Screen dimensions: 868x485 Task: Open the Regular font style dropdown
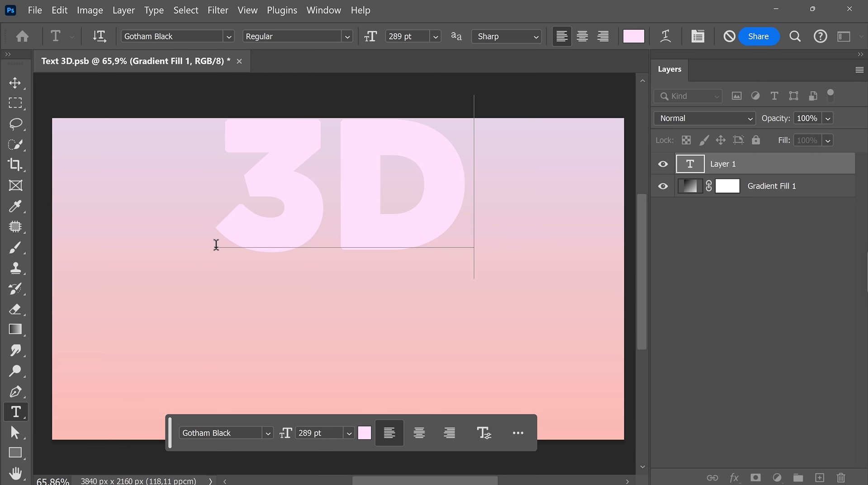[347, 37]
